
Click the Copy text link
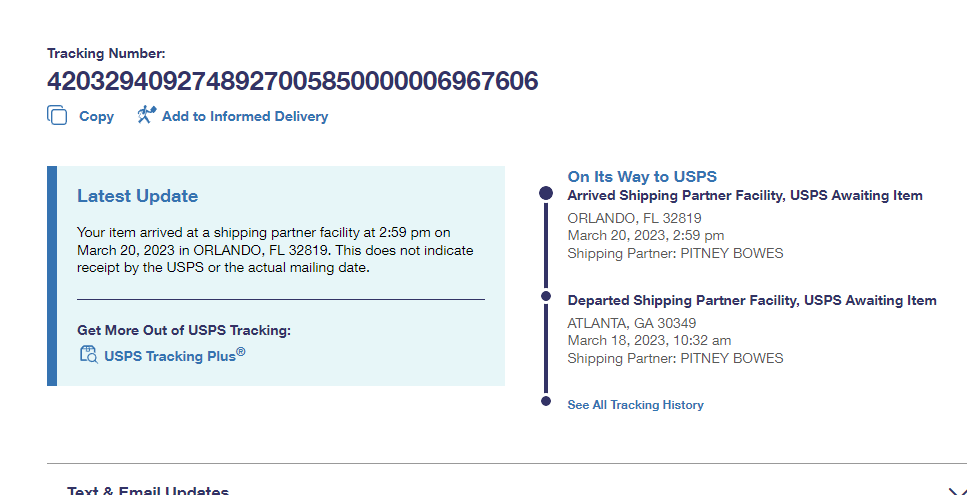click(x=96, y=117)
